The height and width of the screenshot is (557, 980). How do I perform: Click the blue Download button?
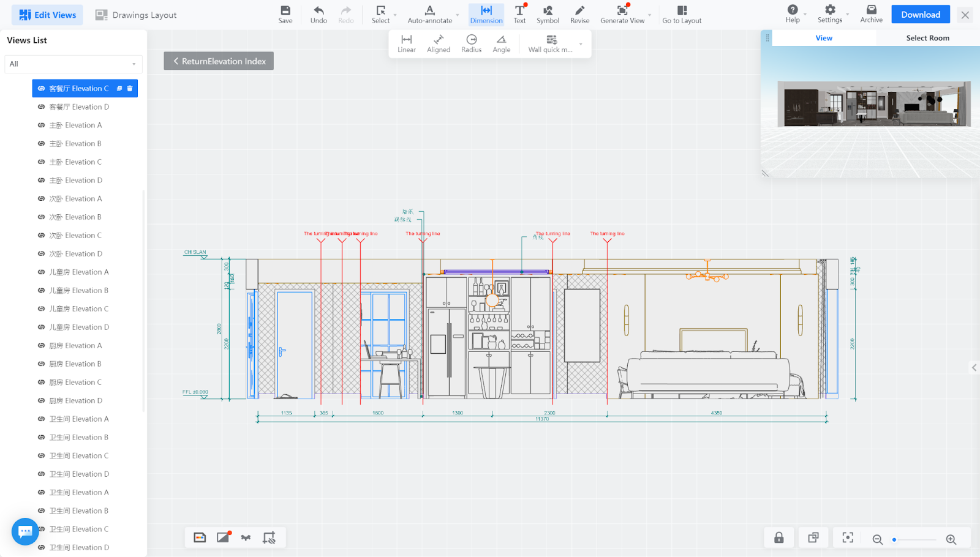pyautogui.click(x=920, y=15)
